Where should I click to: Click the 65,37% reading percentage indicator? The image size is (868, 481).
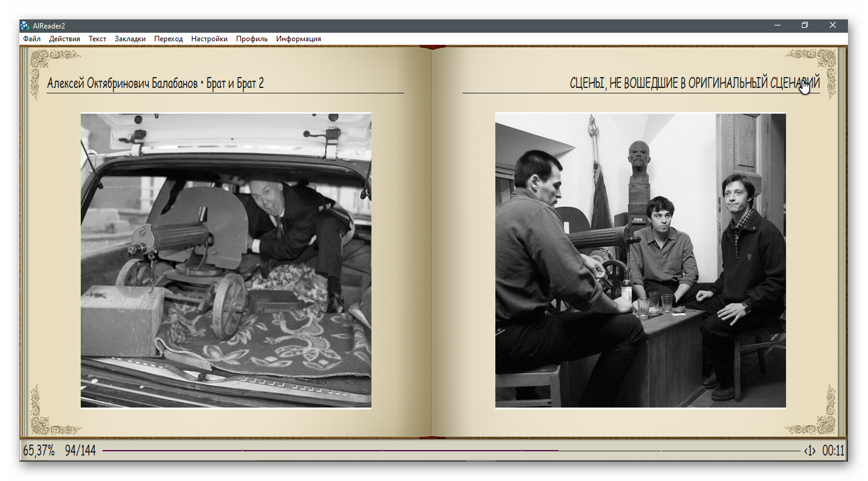(x=39, y=451)
